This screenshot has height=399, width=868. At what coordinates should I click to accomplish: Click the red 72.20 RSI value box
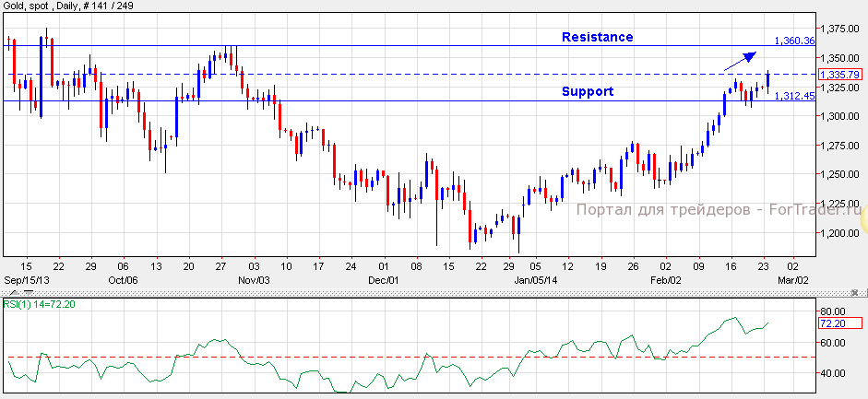click(x=838, y=323)
